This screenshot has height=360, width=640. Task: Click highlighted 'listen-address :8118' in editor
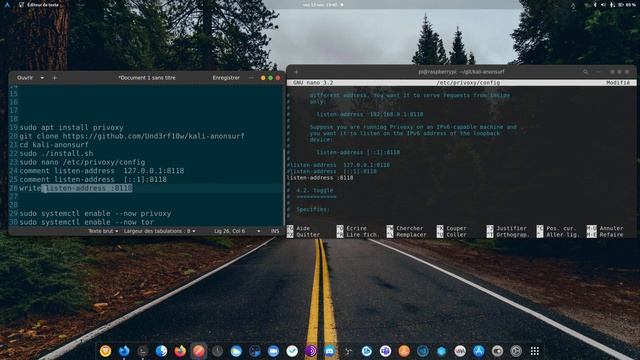[x=88, y=188]
